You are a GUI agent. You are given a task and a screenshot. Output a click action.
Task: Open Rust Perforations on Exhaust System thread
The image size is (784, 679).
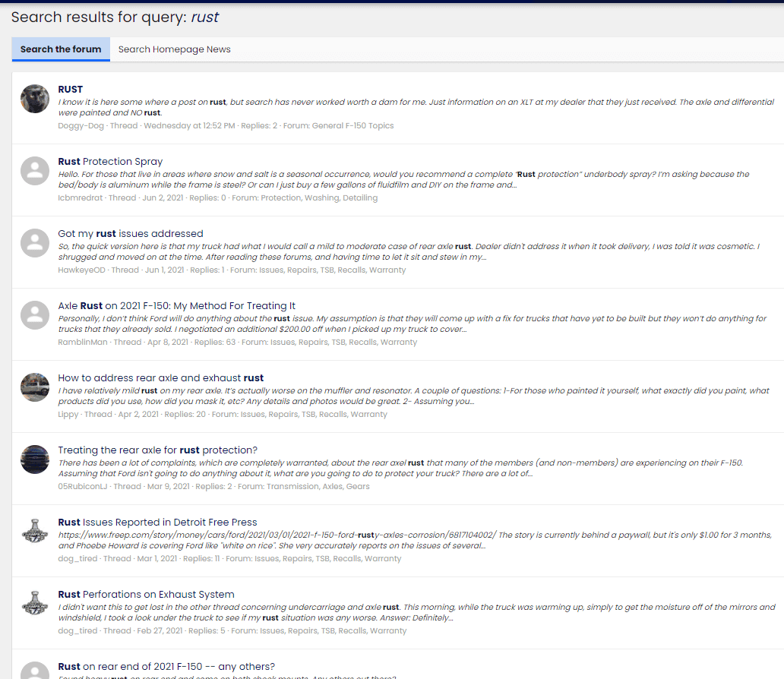(x=146, y=594)
